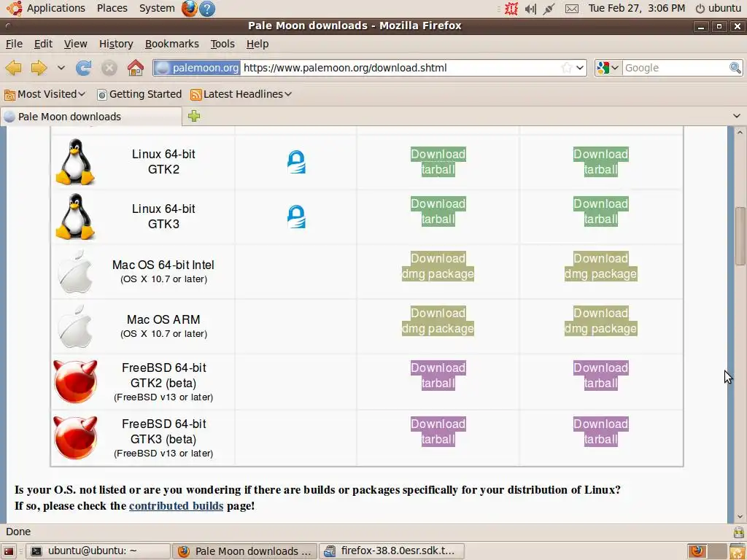
Task: Open the search engine selector dropdown
Action: point(608,68)
